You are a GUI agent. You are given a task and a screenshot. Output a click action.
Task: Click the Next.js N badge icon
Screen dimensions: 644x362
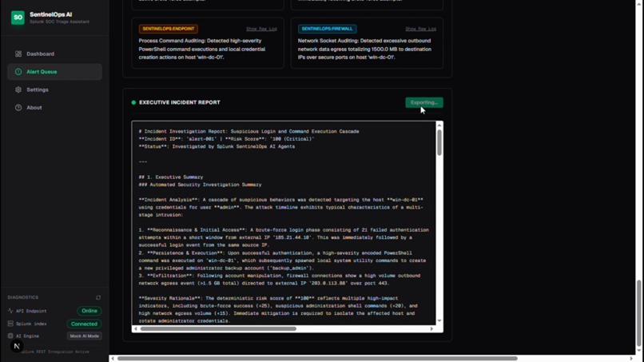[x=17, y=346]
